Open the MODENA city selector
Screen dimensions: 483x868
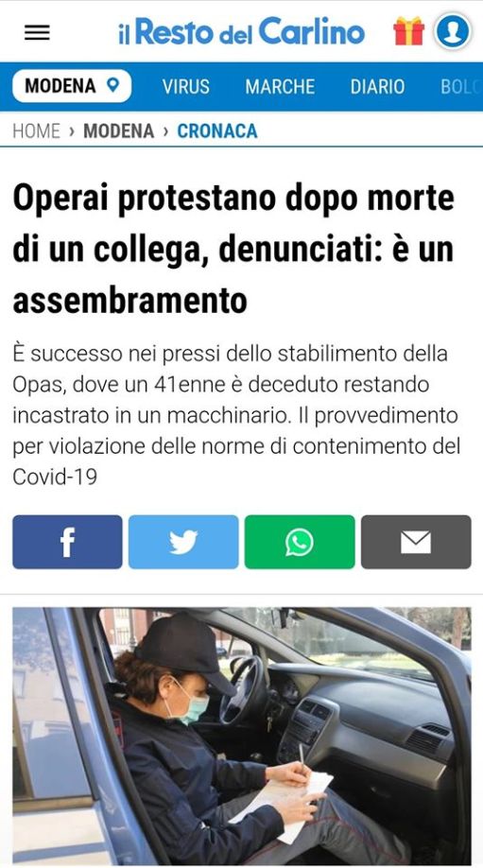72,86
